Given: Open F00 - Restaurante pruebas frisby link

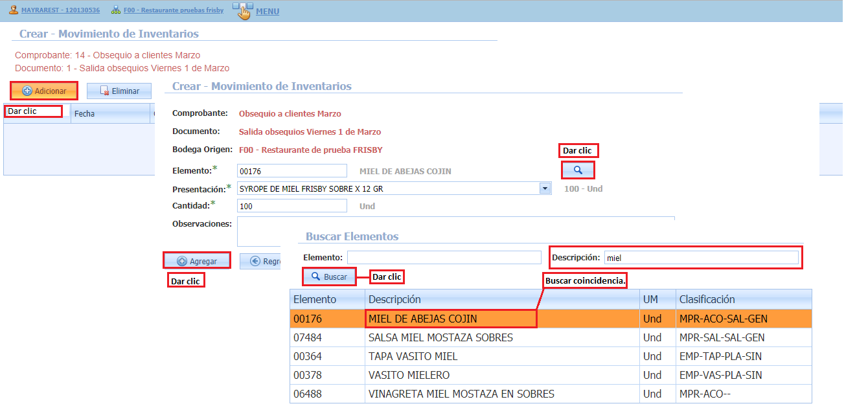Looking at the screenshot, I should click(174, 11).
